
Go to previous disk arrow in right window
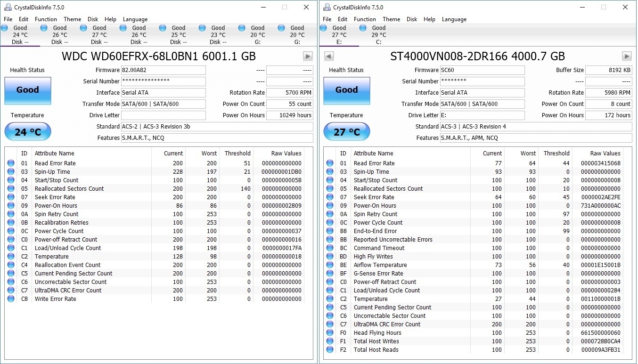(x=329, y=57)
